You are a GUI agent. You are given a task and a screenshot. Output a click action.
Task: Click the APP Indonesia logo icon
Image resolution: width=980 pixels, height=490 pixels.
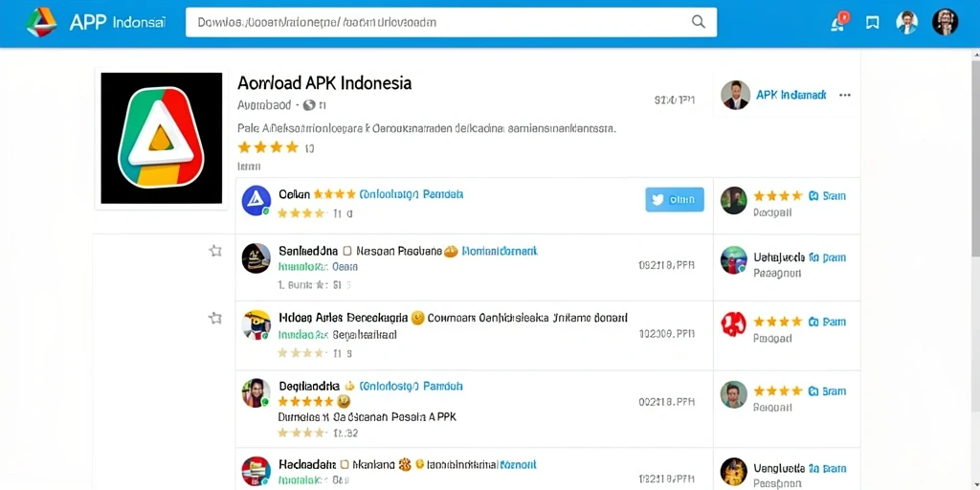(41, 23)
